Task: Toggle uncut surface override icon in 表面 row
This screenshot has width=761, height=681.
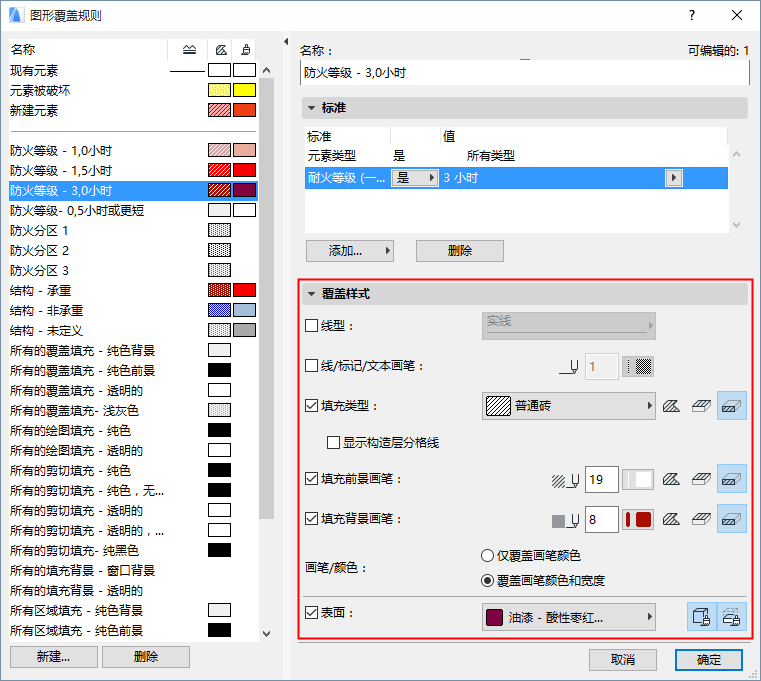Action: 701,617
